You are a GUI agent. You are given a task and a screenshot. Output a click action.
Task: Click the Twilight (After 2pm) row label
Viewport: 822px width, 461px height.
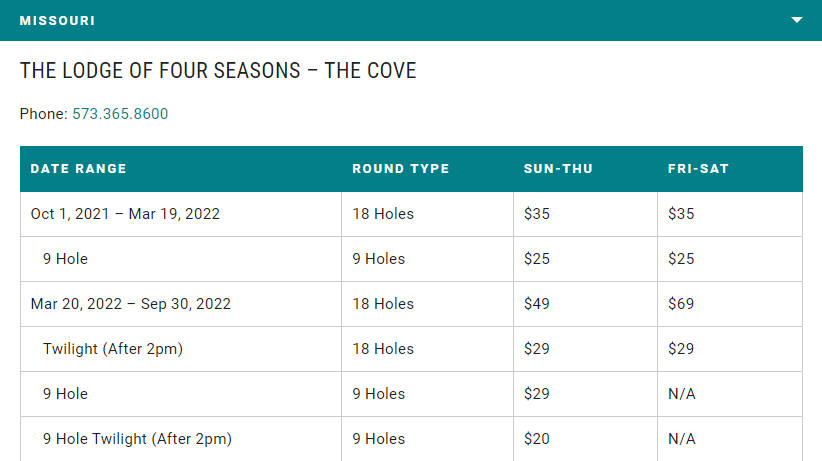(113, 349)
